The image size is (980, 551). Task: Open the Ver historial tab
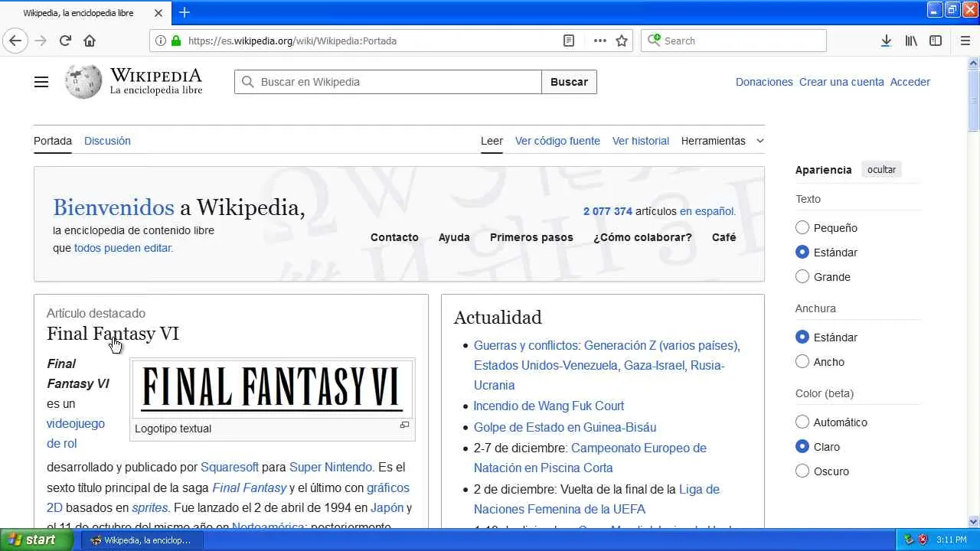[x=641, y=141]
